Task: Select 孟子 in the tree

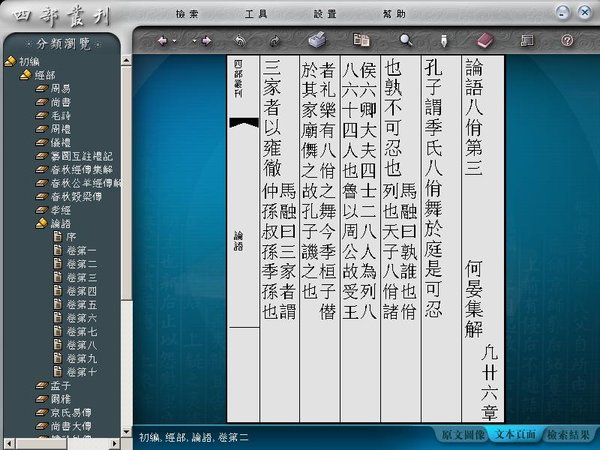Action: (60, 386)
